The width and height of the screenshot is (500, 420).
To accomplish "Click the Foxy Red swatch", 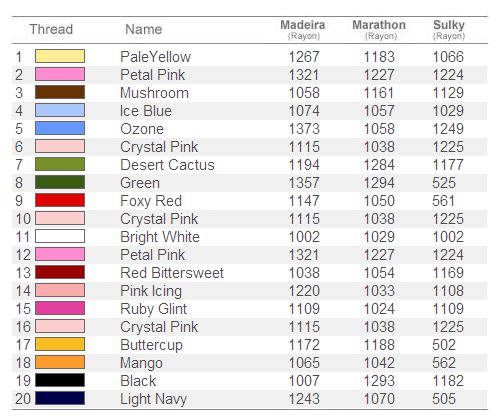I will point(60,200).
